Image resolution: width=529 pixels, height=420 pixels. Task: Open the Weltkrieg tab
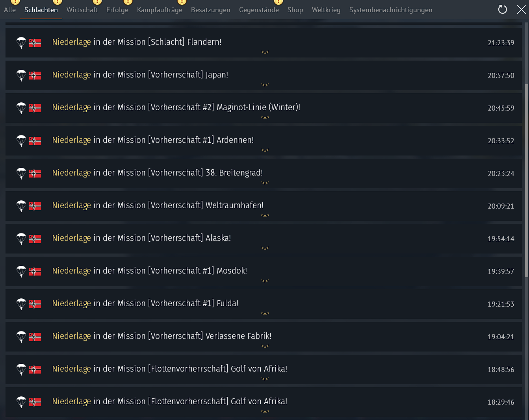(x=326, y=10)
